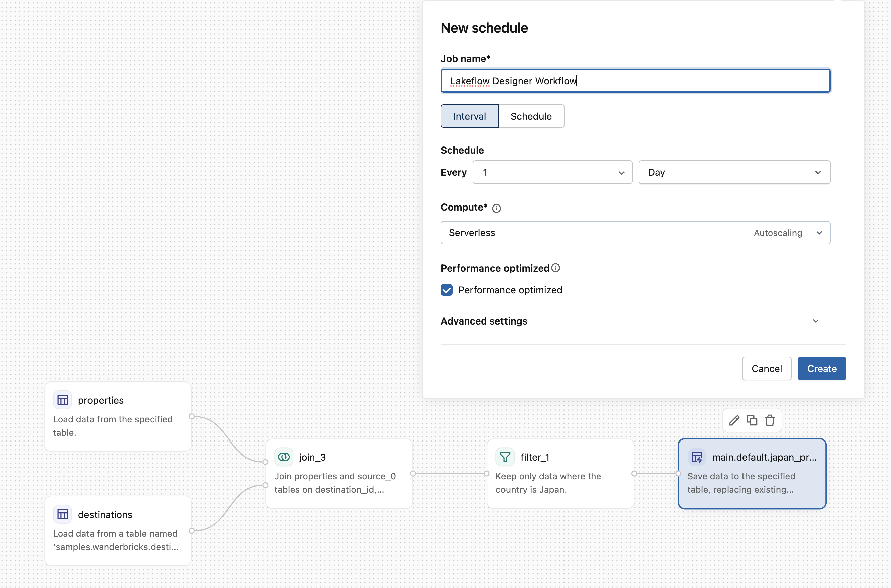
Task: Click the properties table icon
Action: click(62, 400)
